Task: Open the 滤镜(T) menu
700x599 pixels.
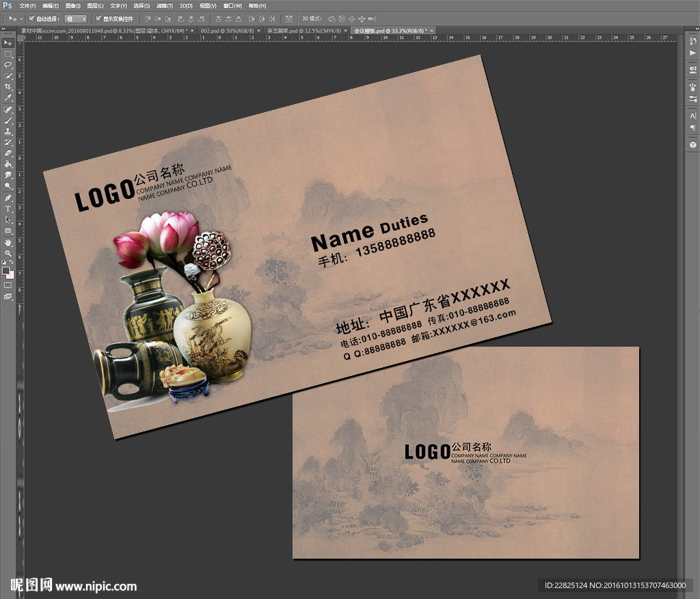Action: [x=164, y=5]
